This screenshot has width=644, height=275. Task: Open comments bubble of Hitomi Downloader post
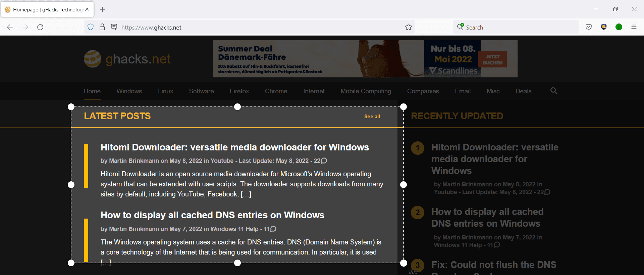tap(324, 161)
